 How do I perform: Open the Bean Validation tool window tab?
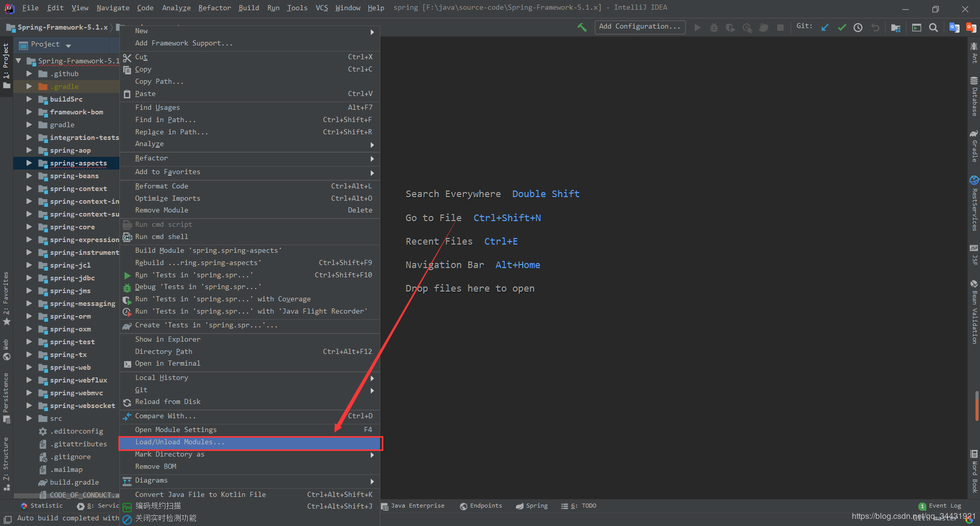click(974, 312)
